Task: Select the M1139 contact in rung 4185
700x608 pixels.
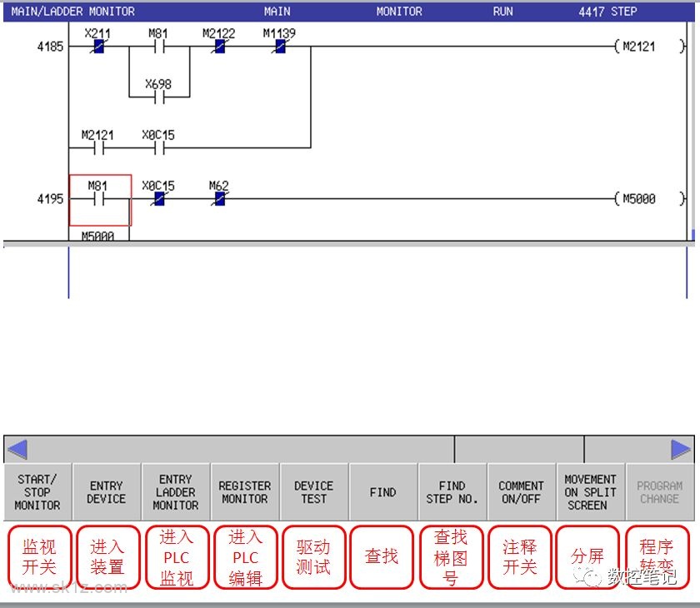Action: [280, 46]
